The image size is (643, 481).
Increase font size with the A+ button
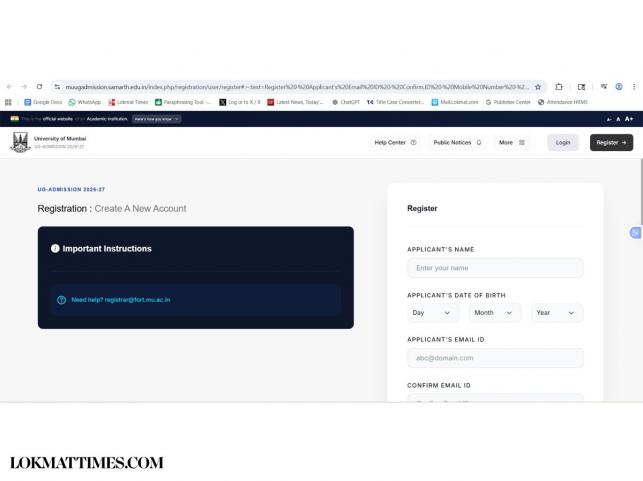tap(630, 119)
